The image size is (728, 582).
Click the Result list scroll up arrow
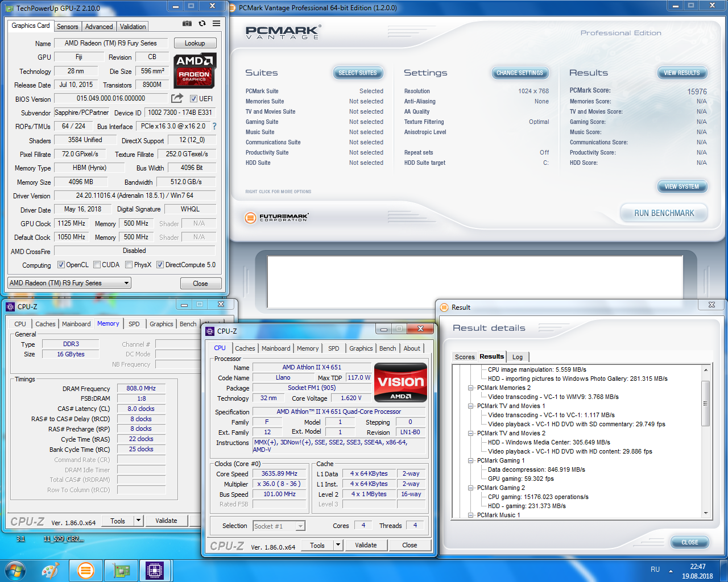tap(706, 370)
